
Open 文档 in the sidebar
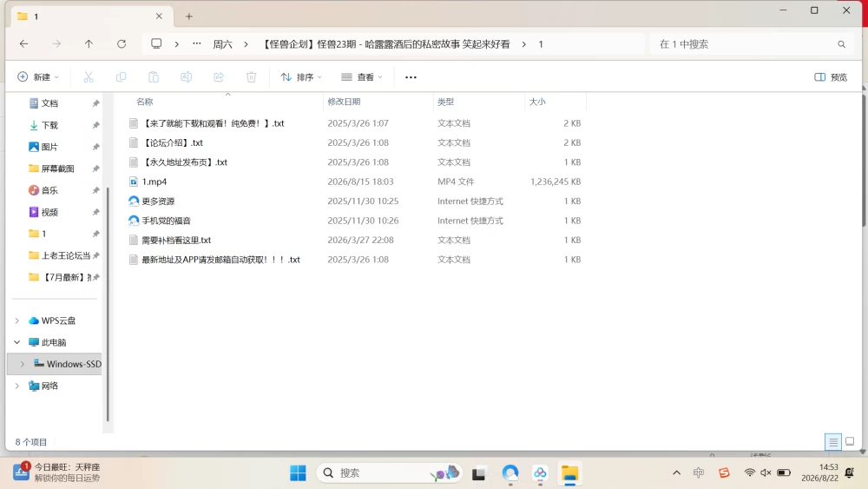(49, 103)
